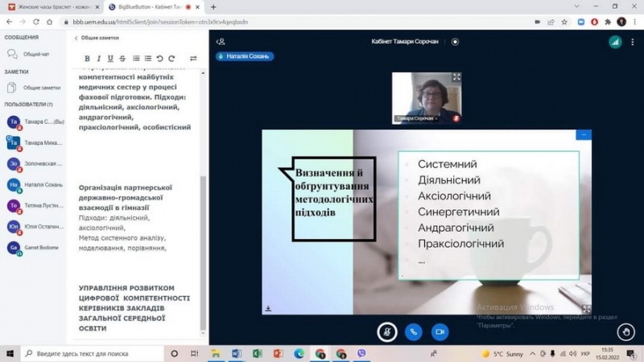Click the Windows taskbar search field

89,353
